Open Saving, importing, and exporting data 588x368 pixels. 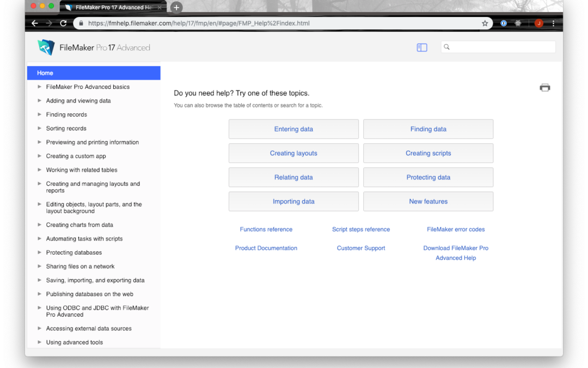(x=95, y=280)
